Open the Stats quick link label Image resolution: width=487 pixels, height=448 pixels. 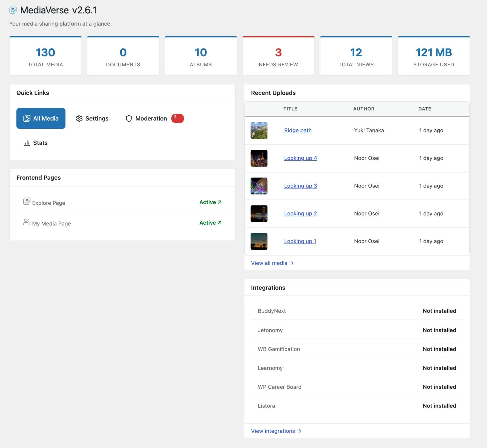[x=40, y=143]
